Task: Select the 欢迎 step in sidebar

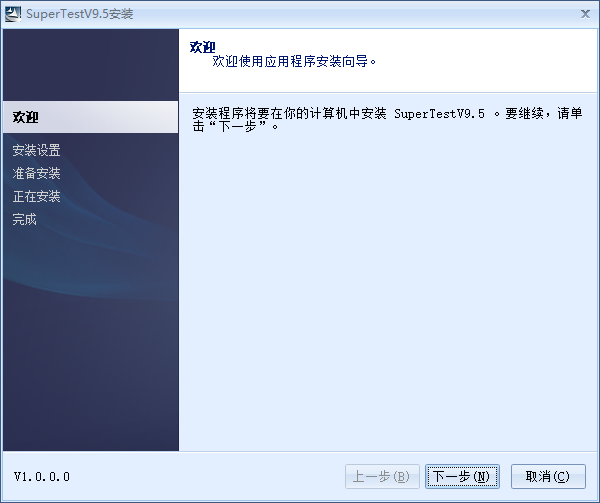Action: pyautogui.click(x=26, y=117)
